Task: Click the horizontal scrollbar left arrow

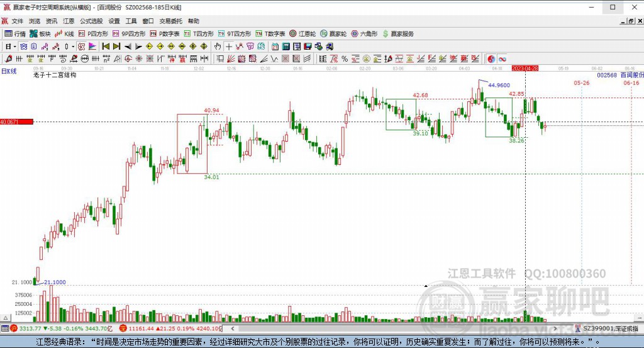Action: point(233,328)
